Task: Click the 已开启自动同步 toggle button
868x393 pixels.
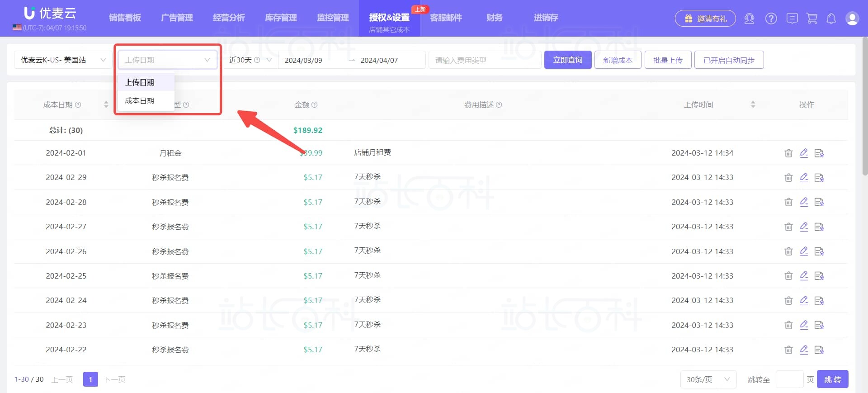Action: coord(729,60)
